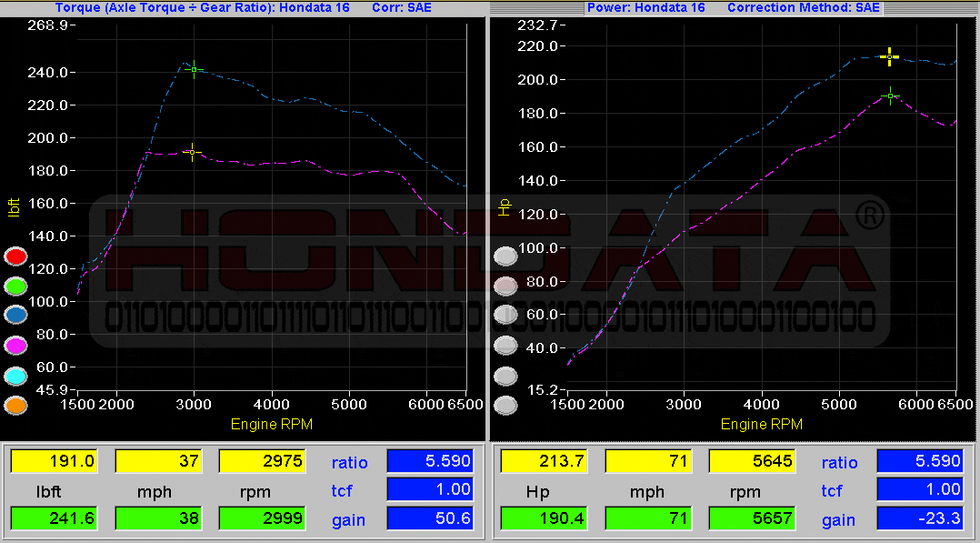Toggle the bottom gray run selector
This screenshot has width=980, height=543.
(x=505, y=405)
